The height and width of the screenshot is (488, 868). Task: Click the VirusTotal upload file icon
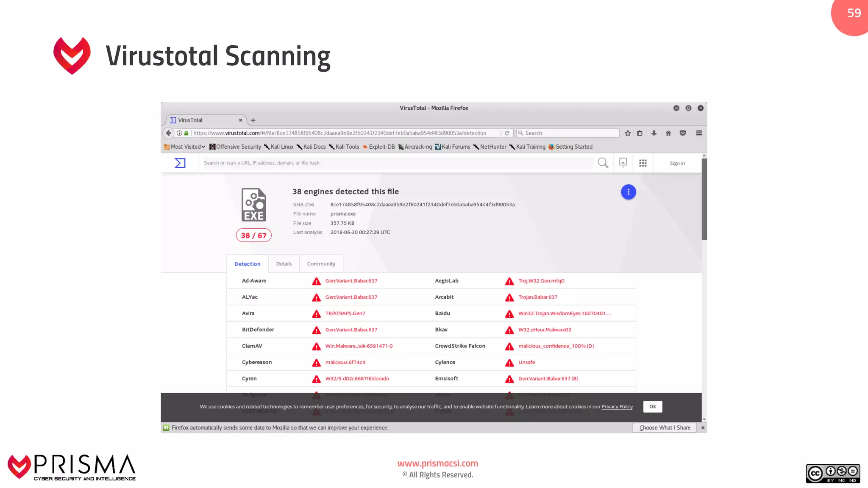tap(623, 163)
